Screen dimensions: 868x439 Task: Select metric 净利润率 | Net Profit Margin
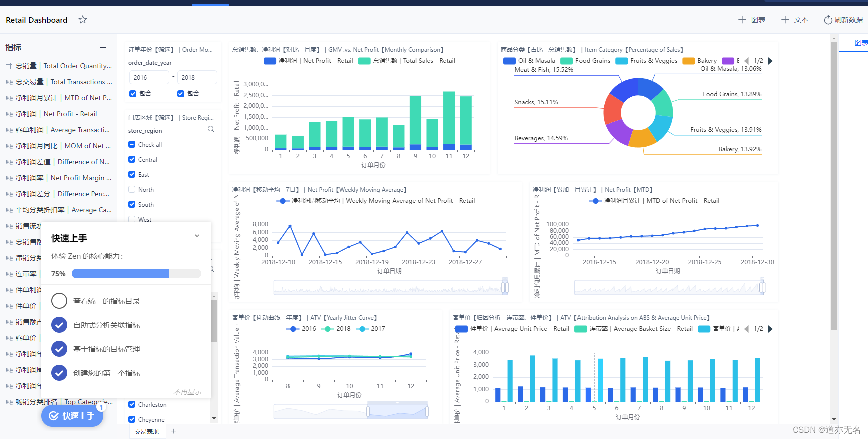click(59, 178)
